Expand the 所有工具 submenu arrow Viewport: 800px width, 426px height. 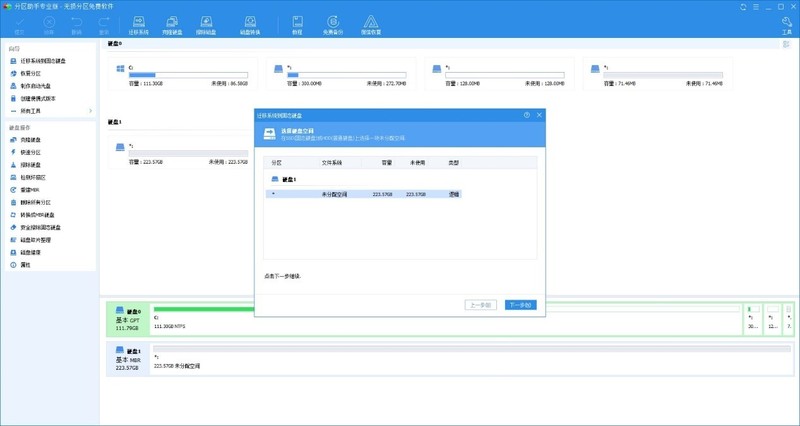pos(90,111)
